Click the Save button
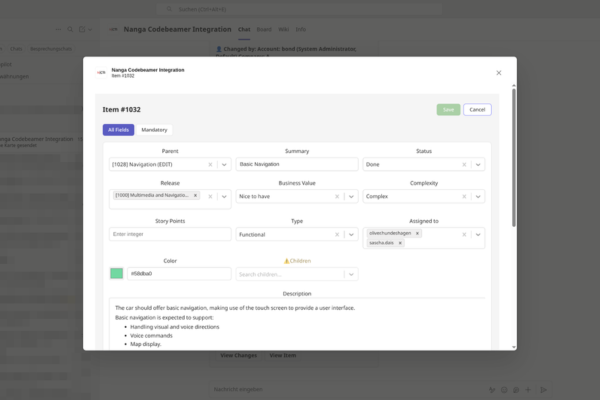The image size is (600, 400). click(448, 109)
